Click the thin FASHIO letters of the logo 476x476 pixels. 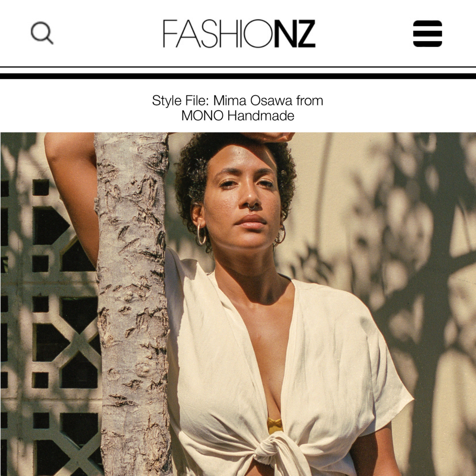click(218, 33)
